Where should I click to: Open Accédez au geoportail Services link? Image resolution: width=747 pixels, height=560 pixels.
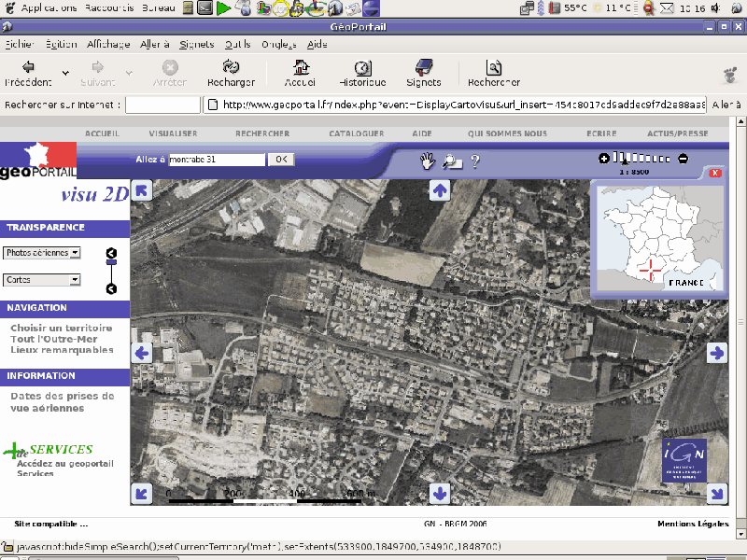(x=65, y=469)
